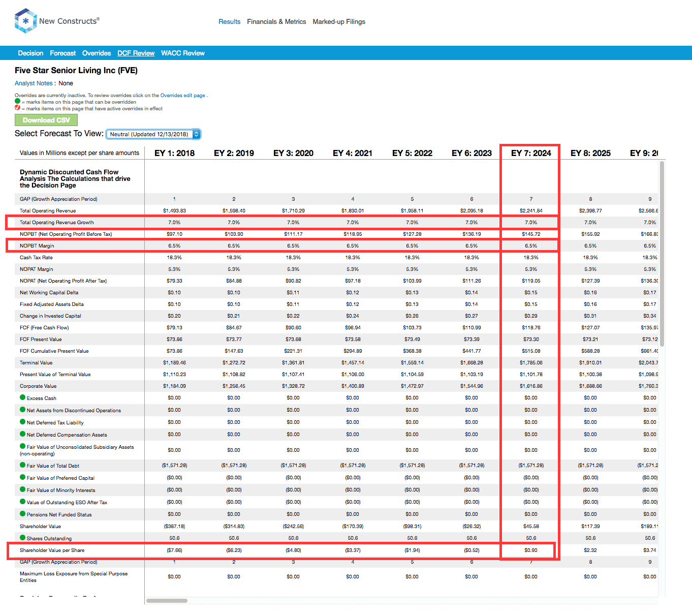Viewport: 692px width, 616px height.
Task: Click green dot beside Fair Value of Unconsolidated Subsidiary Assets
Action: (22, 446)
